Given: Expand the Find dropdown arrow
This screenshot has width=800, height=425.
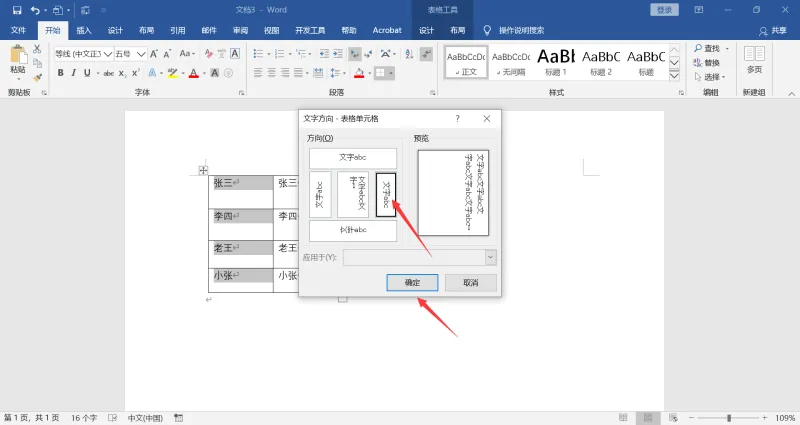Looking at the screenshot, I should click(728, 48).
